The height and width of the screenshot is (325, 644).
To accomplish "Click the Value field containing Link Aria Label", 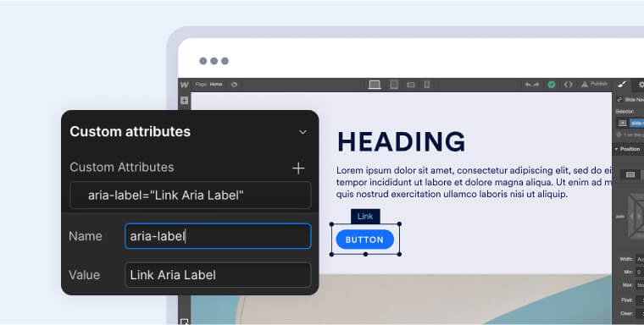I will (218, 275).
